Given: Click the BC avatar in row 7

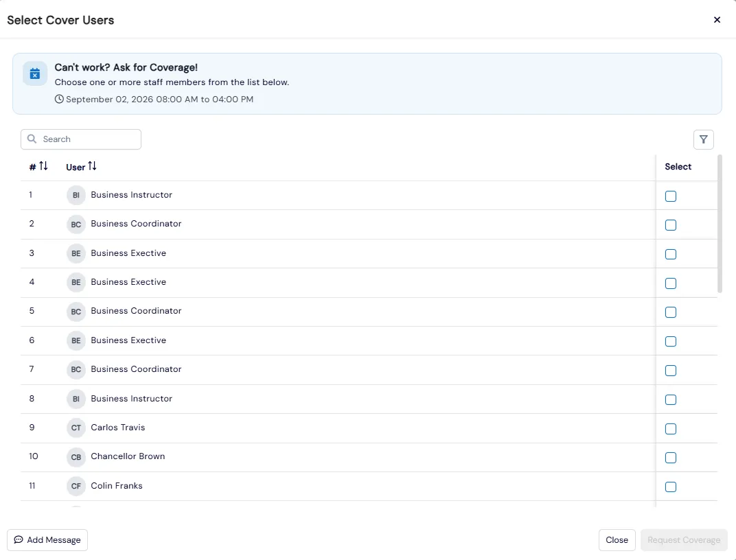Looking at the screenshot, I should 76,370.
